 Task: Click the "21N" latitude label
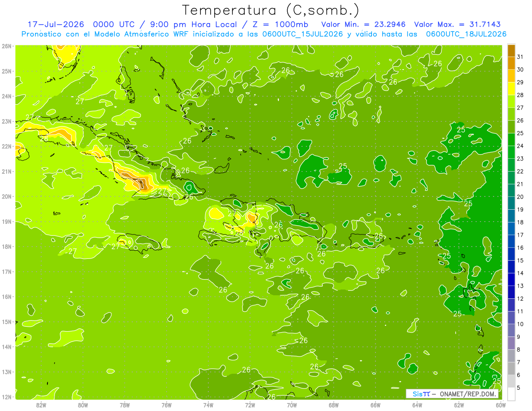7,172
